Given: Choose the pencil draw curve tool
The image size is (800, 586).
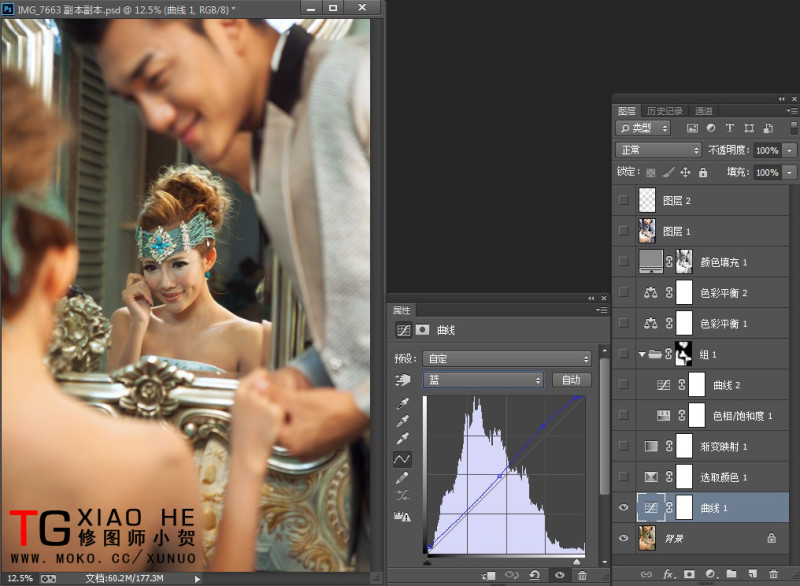Looking at the screenshot, I should (x=402, y=478).
